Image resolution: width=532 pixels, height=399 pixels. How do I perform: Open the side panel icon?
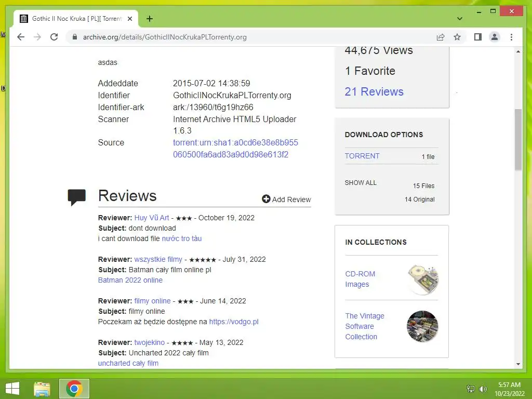point(478,37)
